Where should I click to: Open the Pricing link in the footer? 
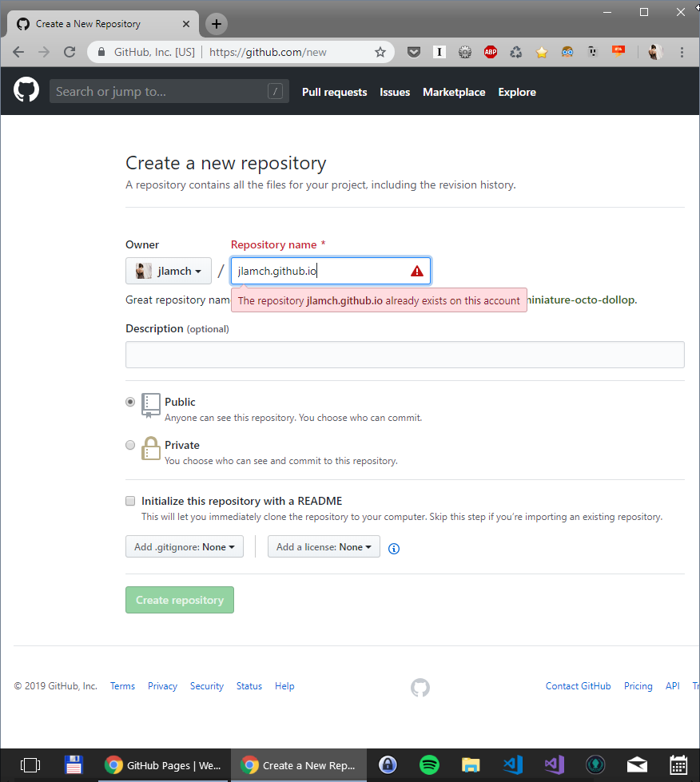638,685
